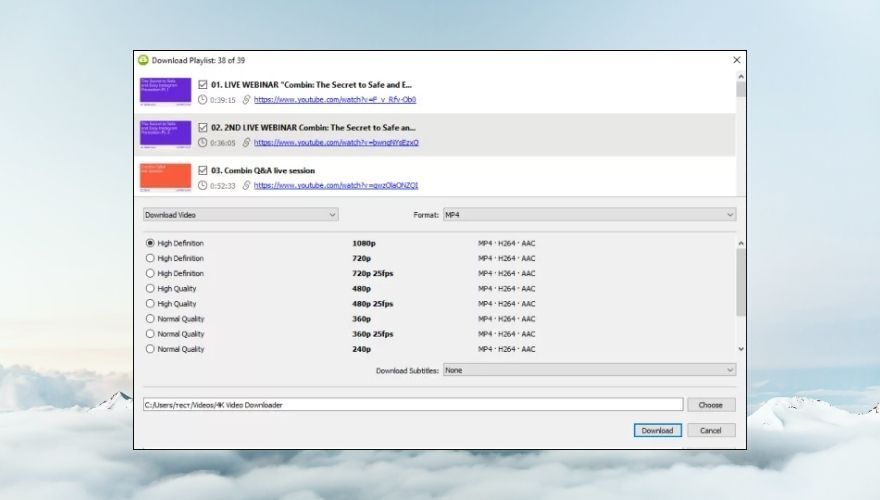Click the link icon in the Combin Q&A row

click(246, 185)
